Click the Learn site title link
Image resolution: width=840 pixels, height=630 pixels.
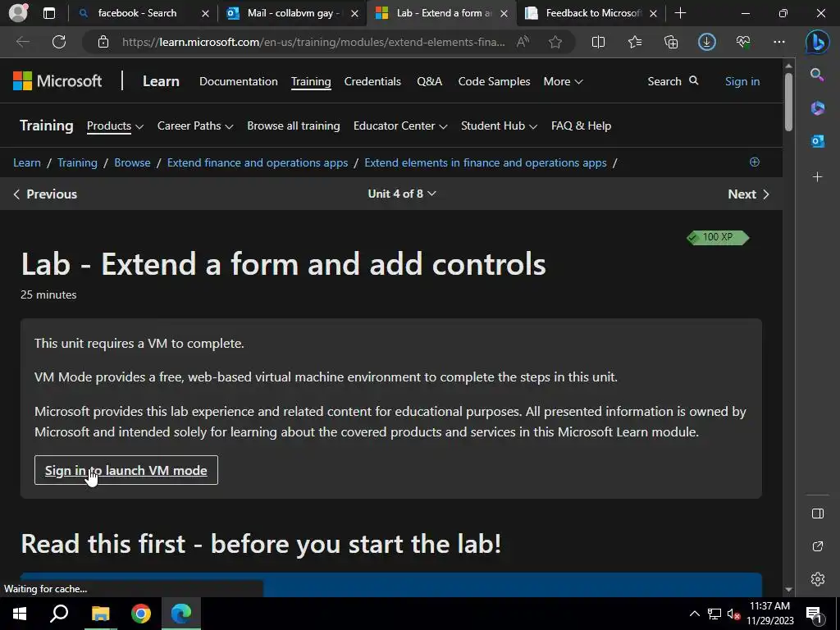tap(161, 81)
